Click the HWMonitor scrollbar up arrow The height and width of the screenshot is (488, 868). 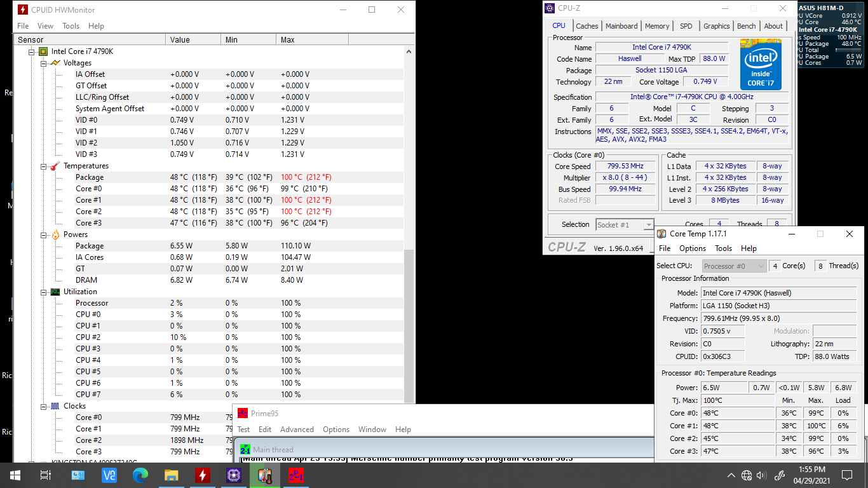409,51
